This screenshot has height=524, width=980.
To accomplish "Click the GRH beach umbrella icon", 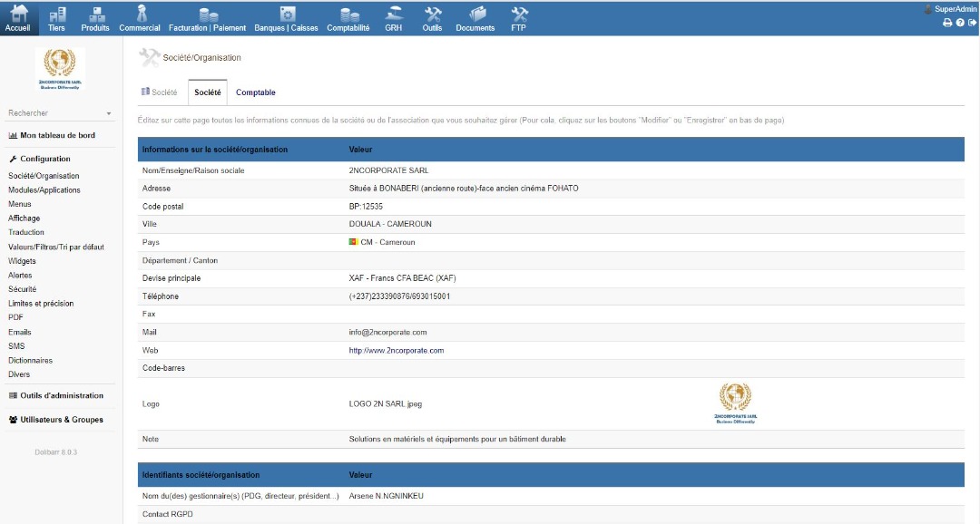I will point(393,15).
